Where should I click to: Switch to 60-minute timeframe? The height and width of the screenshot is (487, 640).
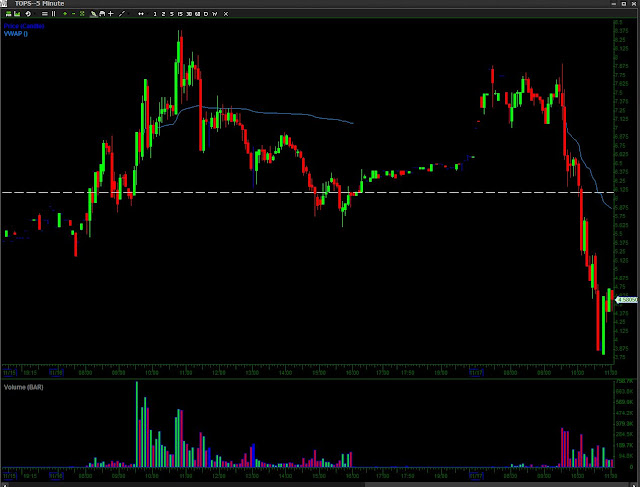198,14
